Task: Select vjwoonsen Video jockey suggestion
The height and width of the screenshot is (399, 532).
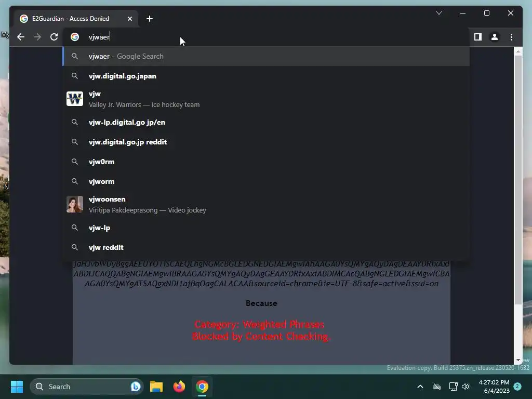Action: pos(266,205)
